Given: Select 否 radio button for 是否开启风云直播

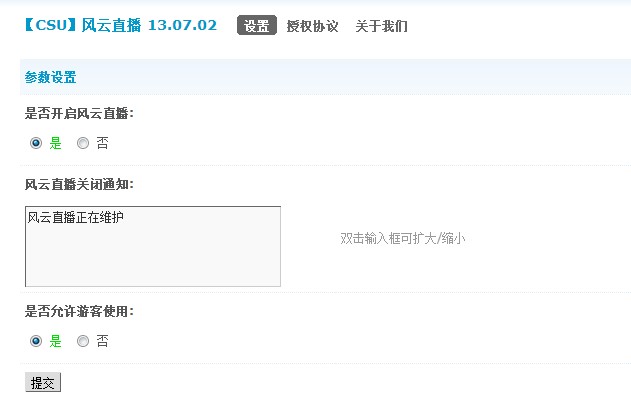Looking at the screenshot, I should [x=83, y=143].
